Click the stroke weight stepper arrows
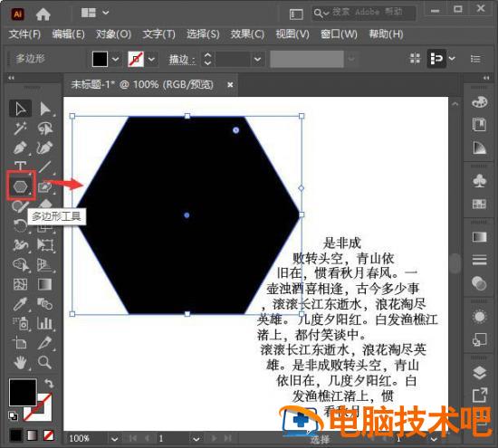 tap(207, 59)
